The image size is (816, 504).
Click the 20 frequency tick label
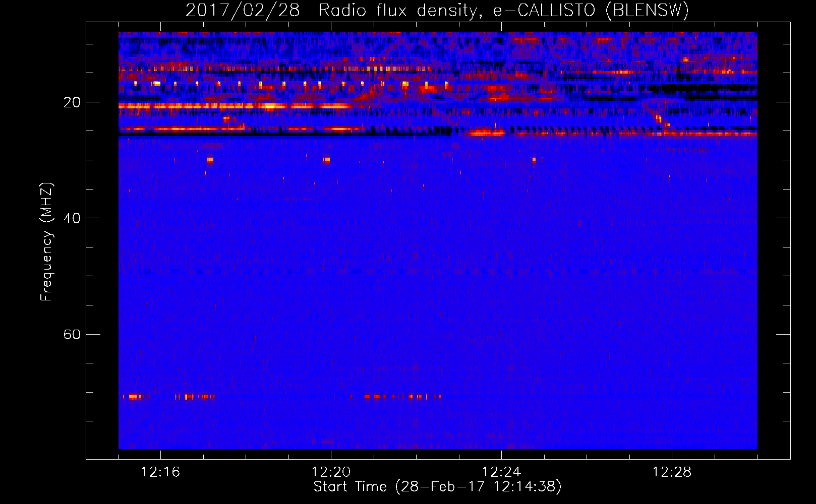tap(72, 102)
